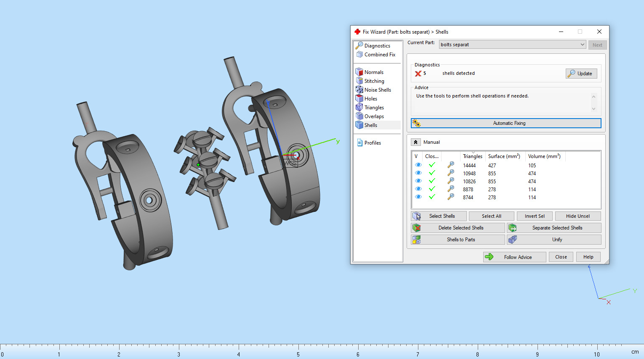Zoom to the shell with 10826 triangles

coord(450,181)
